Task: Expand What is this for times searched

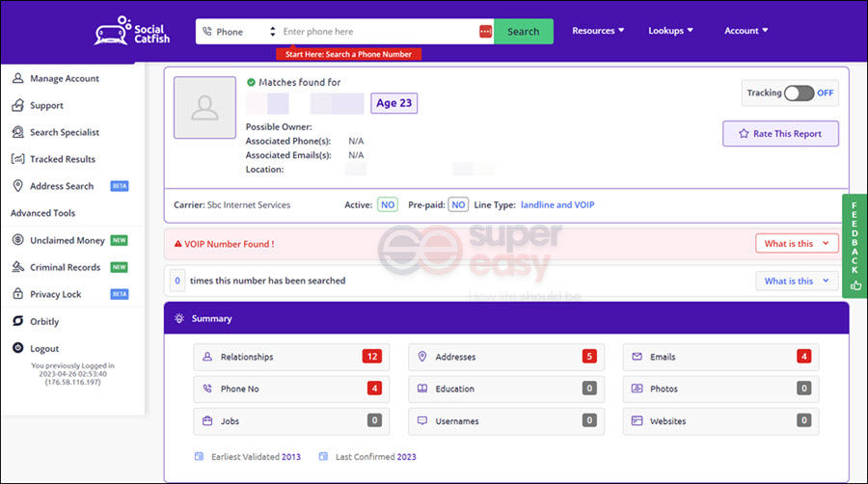Action: point(797,281)
